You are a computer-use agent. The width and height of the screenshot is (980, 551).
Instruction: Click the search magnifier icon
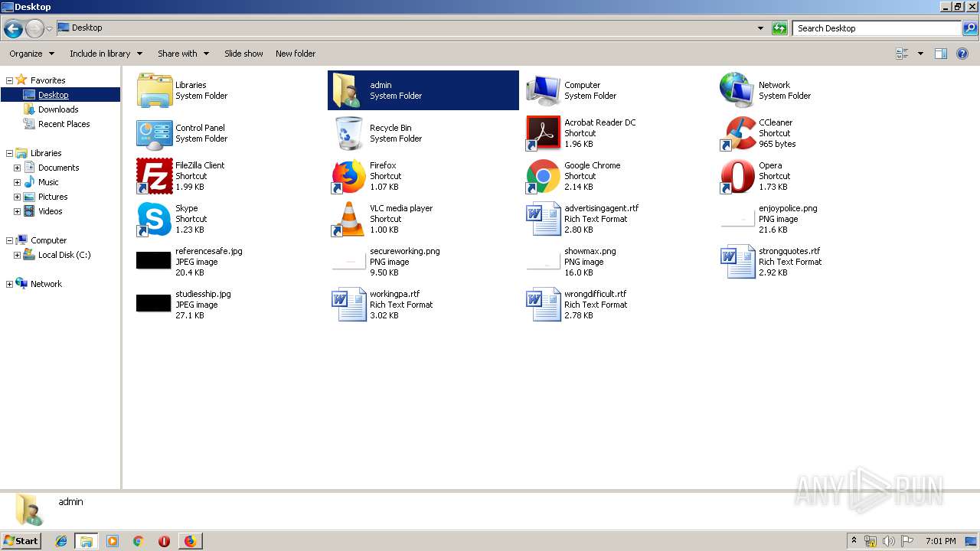pos(969,28)
